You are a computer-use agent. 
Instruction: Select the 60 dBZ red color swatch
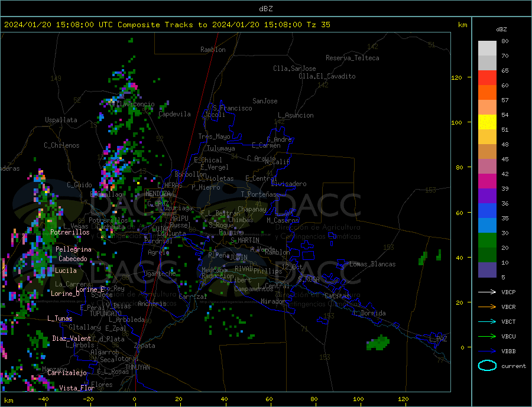click(487, 77)
